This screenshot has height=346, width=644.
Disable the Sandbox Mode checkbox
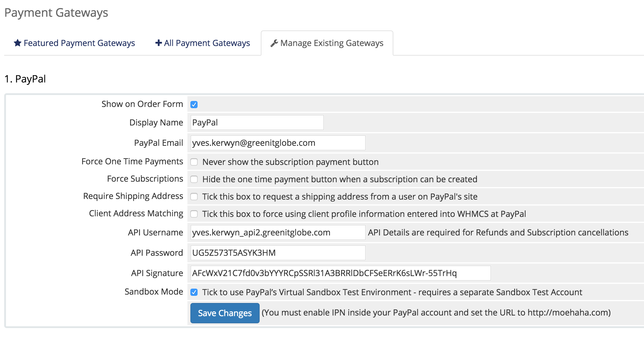pos(194,292)
